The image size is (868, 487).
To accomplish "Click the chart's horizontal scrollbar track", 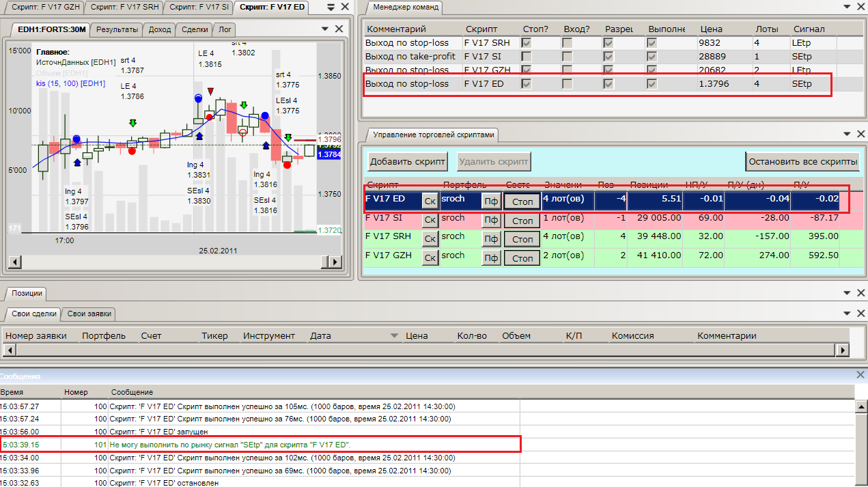I will pos(171,262).
